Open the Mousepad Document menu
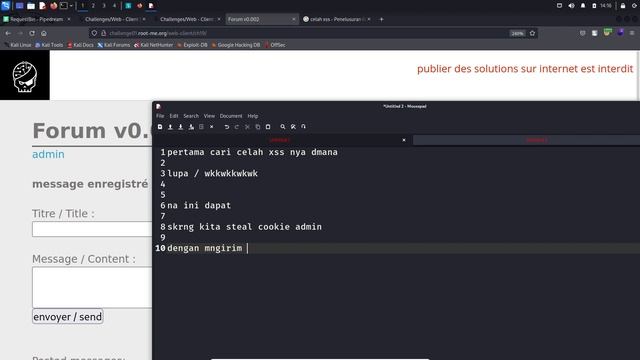 231,116
